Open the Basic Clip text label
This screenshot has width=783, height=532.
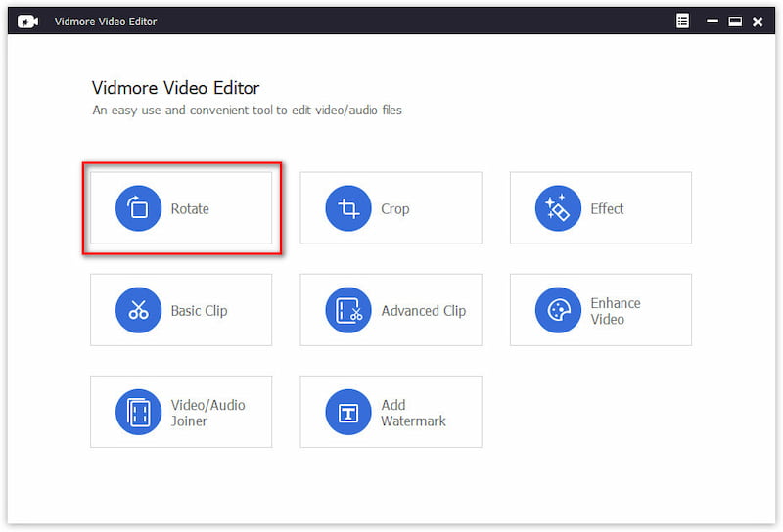[199, 311]
